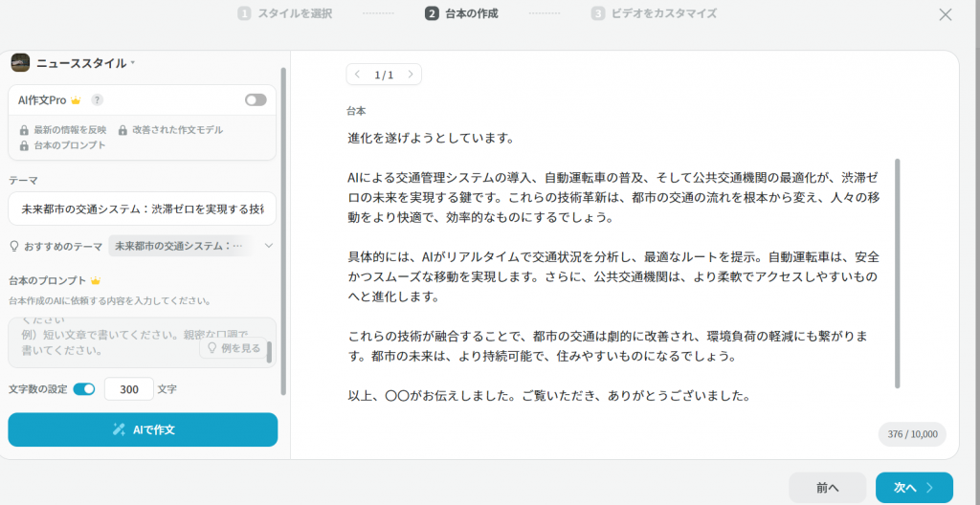980x505 pixels.
Task: Click the crown icon next to AI作文Pro
Action: click(x=76, y=100)
